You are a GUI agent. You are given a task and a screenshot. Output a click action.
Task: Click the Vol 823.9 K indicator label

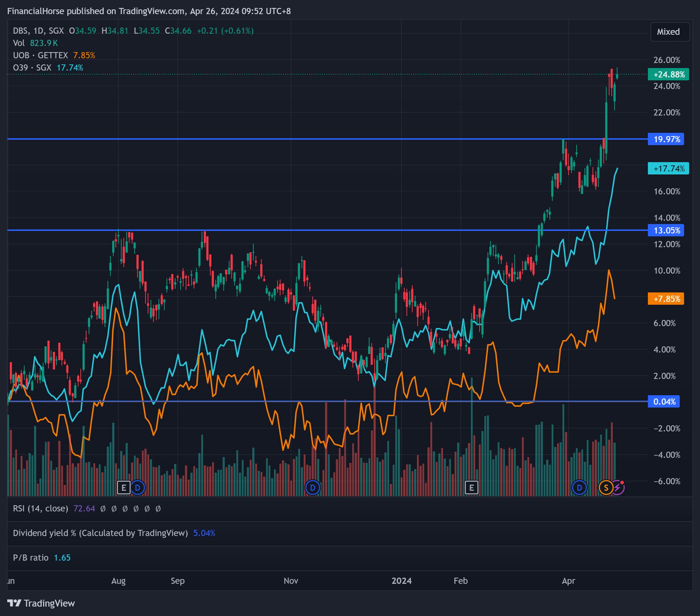pyautogui.click(x=35, y=43)
